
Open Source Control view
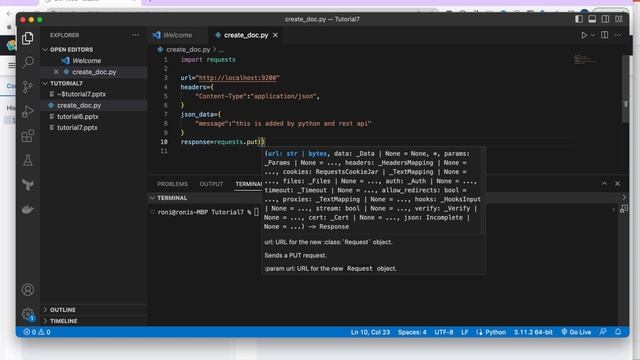pyautogui.click(x=28, y=87)
